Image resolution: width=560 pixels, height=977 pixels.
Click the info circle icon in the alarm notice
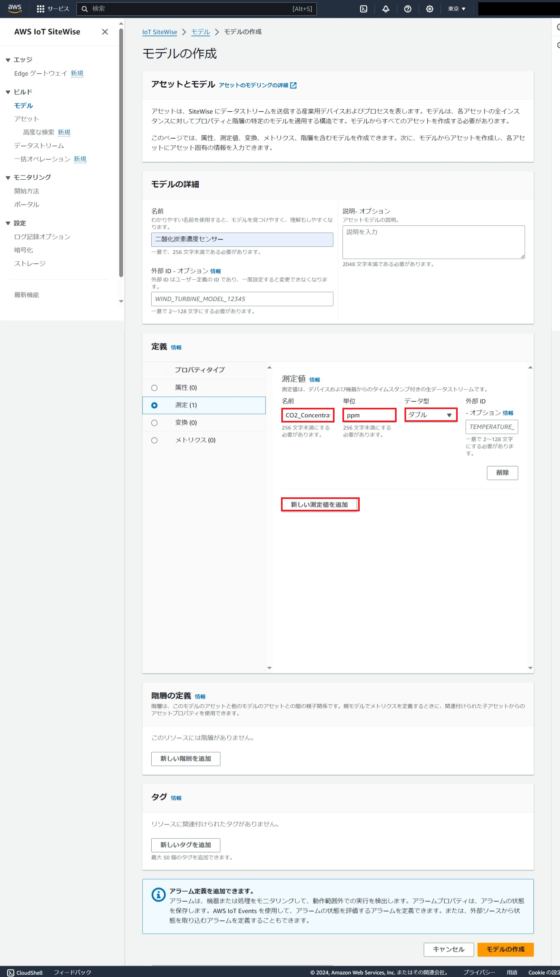pos(158,894)
